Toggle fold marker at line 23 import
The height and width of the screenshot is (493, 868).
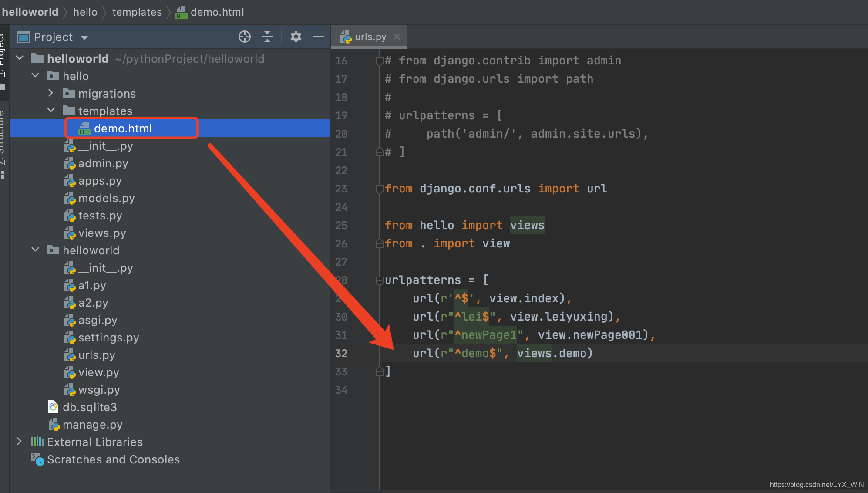379,189
